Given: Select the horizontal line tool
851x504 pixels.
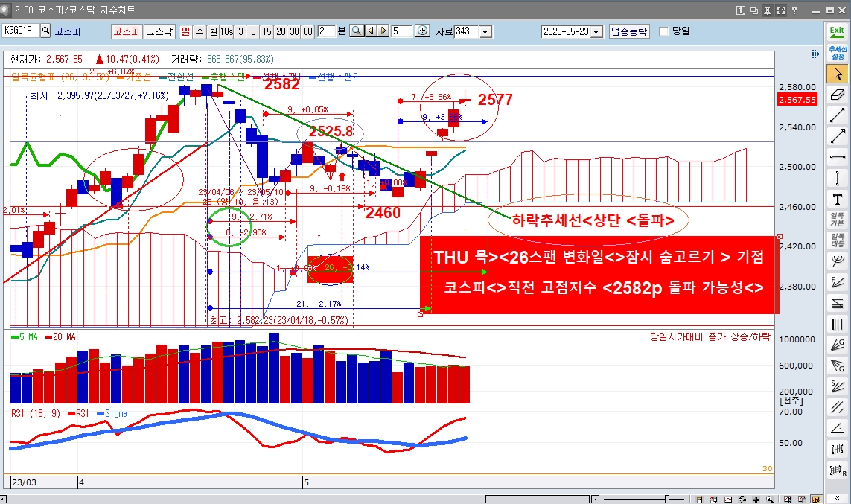Looking at the screenshot, I should click(x=837, y=157).
